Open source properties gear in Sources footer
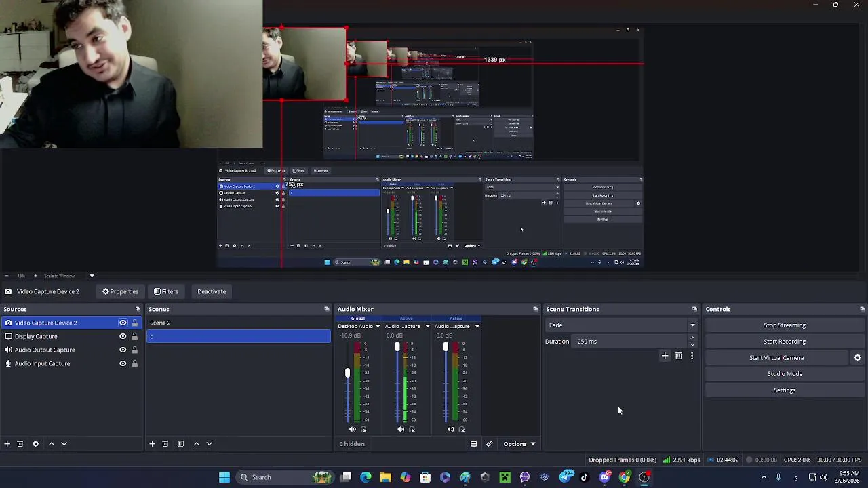 click(35, 444)
